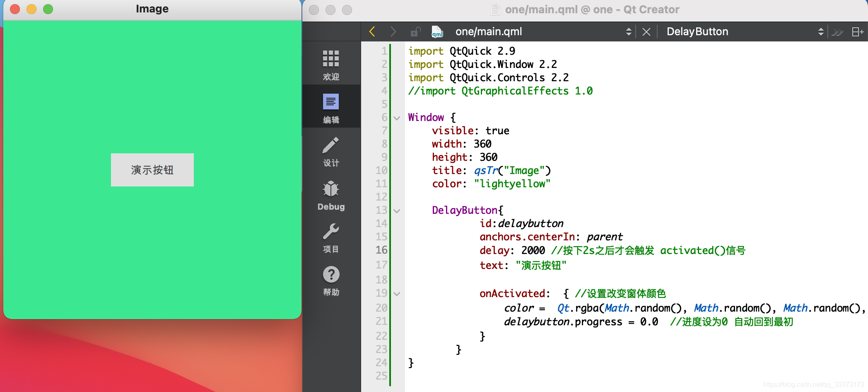
Task: Click the "lightyellow" color value
Action: point(512,184)
